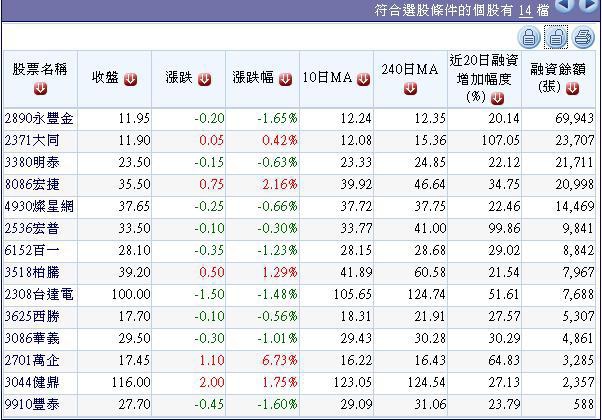Open stock 3044健鼎
Screen dimensions: 602x420
[32, 382]
